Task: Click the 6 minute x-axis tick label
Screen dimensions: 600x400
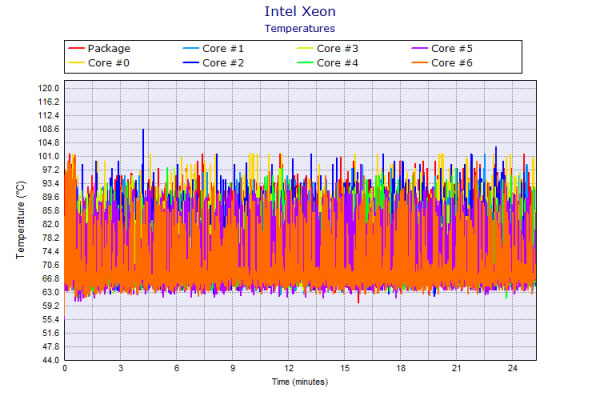Action: tap(176, 368)
